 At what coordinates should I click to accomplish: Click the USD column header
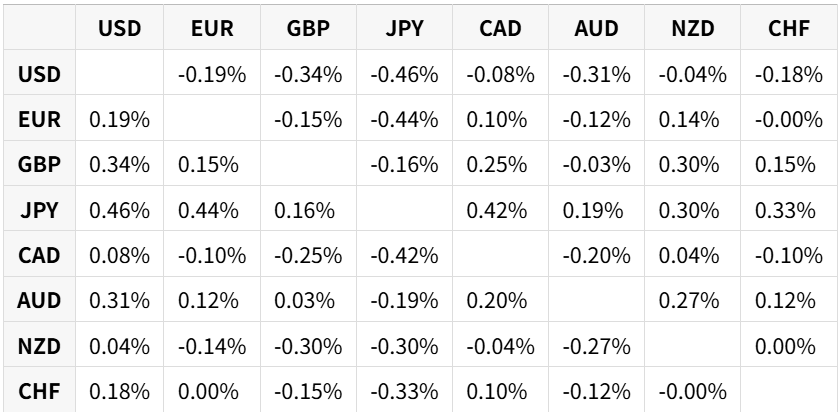120,29
